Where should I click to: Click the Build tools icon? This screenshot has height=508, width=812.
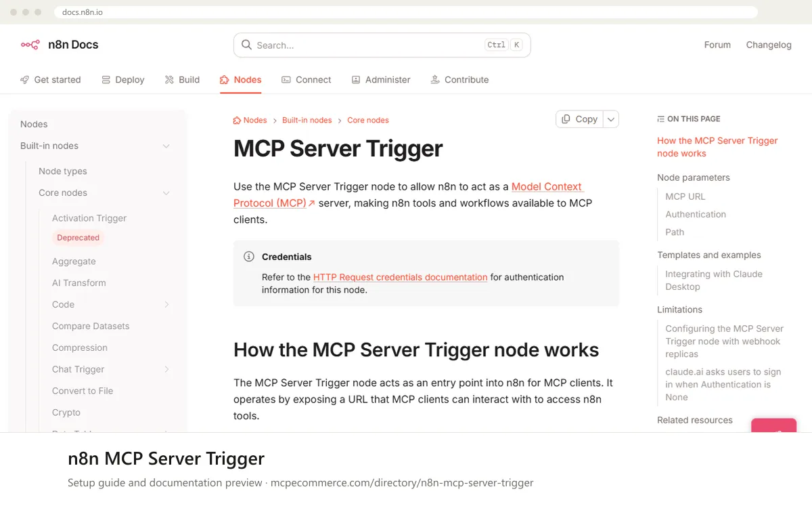(x=169, y=80)
